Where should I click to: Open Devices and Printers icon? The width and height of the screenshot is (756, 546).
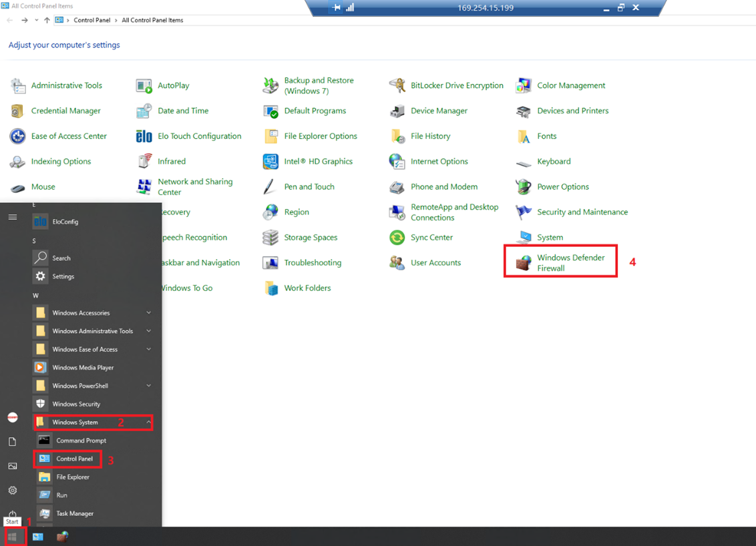524,111
